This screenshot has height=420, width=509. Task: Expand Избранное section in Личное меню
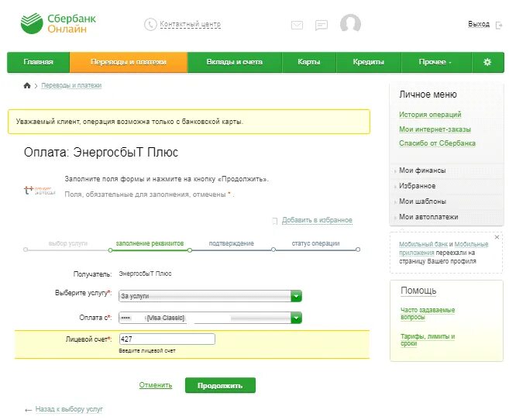click(417, 186)
